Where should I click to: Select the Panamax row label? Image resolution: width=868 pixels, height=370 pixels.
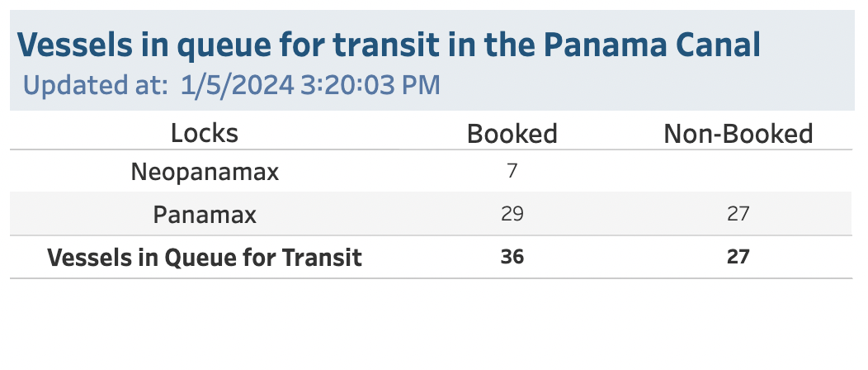(x=205, y=215)
